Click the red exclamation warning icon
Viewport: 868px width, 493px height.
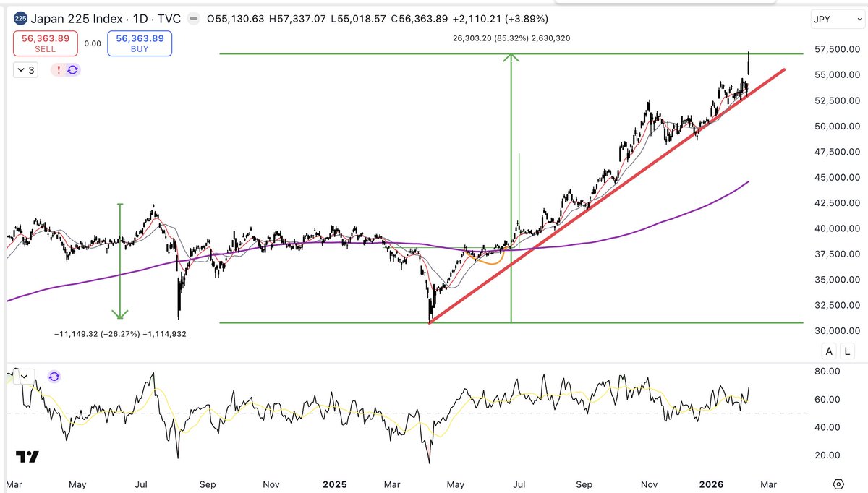[x=59, y=70]
